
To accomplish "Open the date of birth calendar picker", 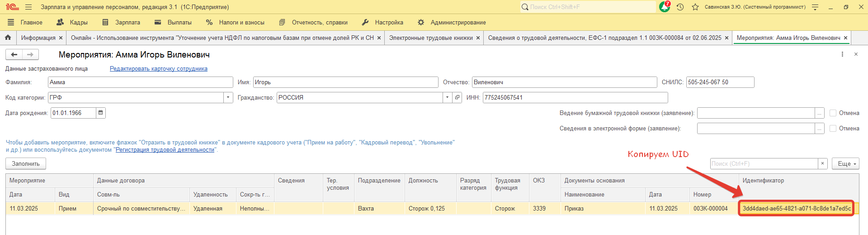I will click(x=101, y=113).
